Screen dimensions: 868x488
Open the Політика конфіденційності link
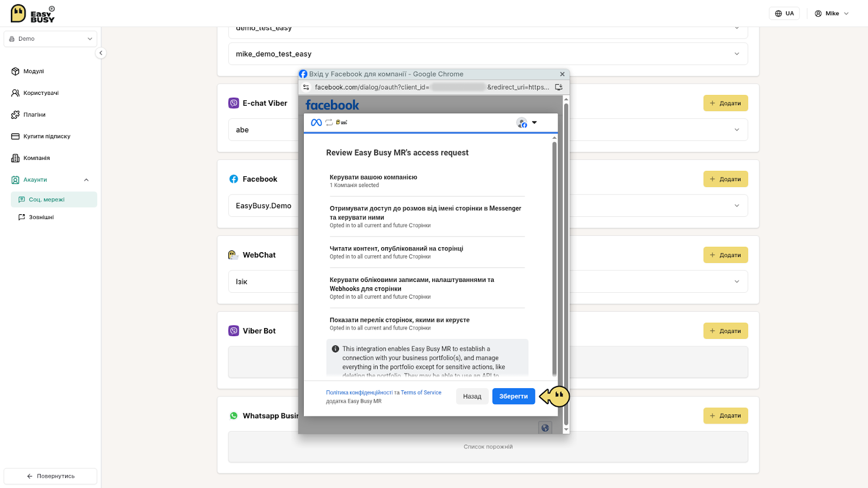359,393
